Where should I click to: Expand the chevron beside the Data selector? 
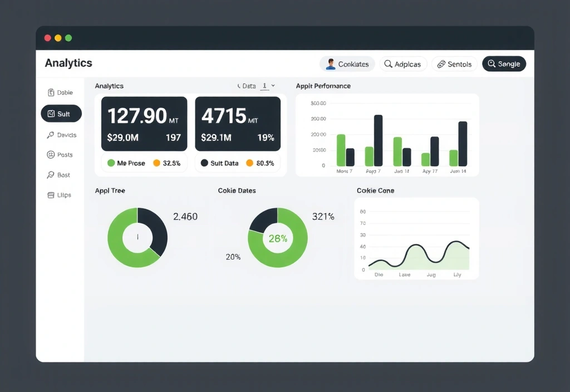coord(274,86)
